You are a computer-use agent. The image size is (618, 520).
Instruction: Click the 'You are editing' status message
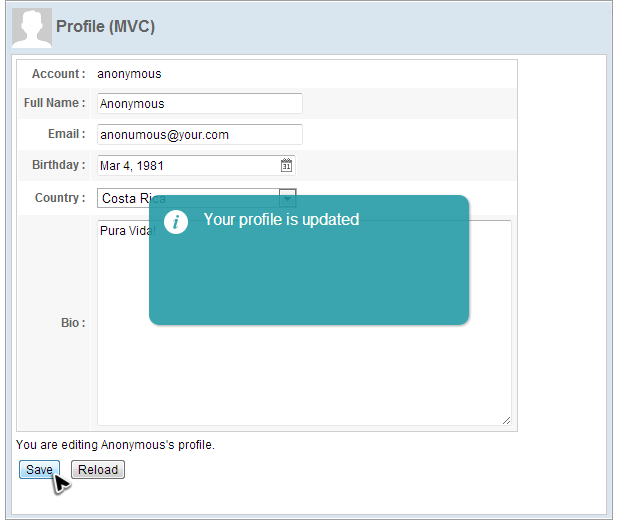tap(115, 445)
